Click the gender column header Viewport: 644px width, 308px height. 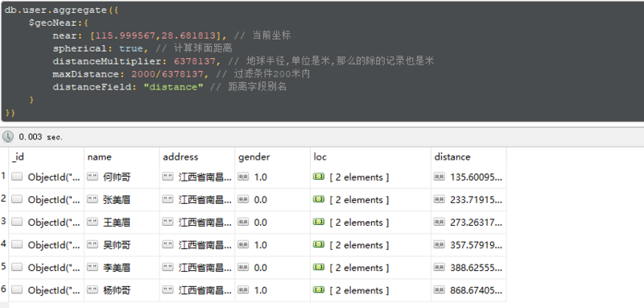click(x=272, y=156)
